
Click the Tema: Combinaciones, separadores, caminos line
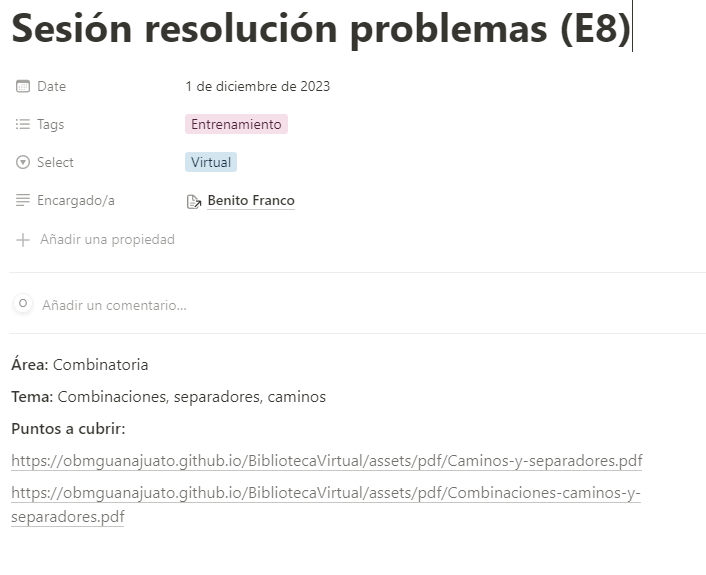(x=168, y=397)
